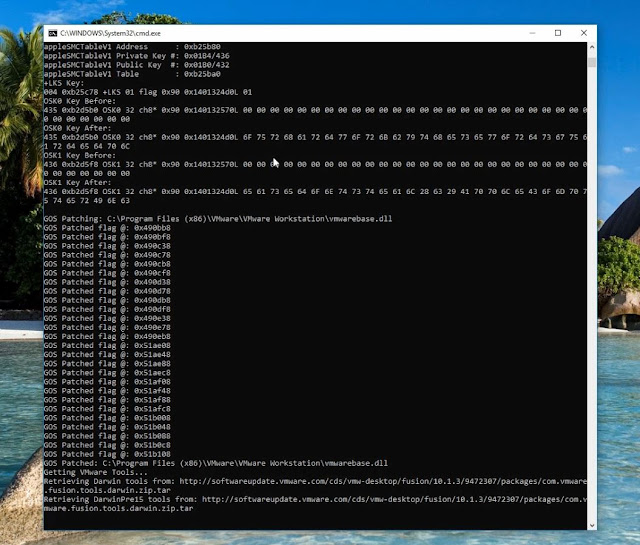Click the 'OSK1 Key Before:' line
Image resolution: width=640 pixels, height=545 pixels.
(x=80, y=155)
